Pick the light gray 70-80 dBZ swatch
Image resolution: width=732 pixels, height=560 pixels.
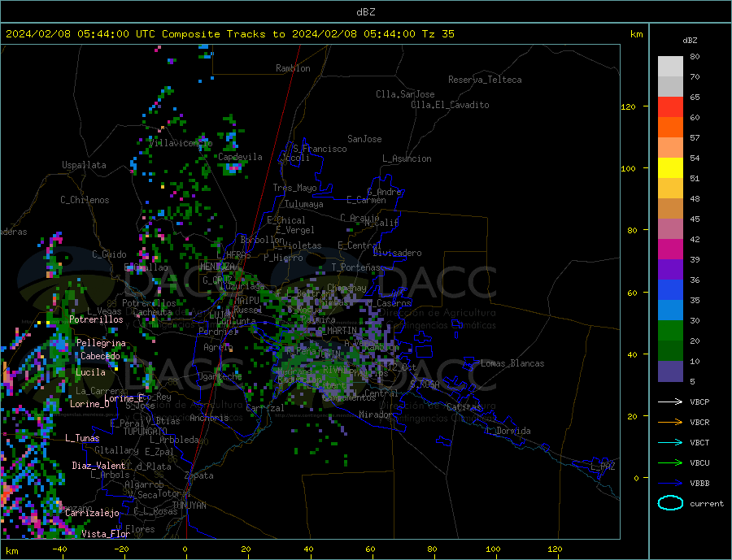click(x=670, y=67)
